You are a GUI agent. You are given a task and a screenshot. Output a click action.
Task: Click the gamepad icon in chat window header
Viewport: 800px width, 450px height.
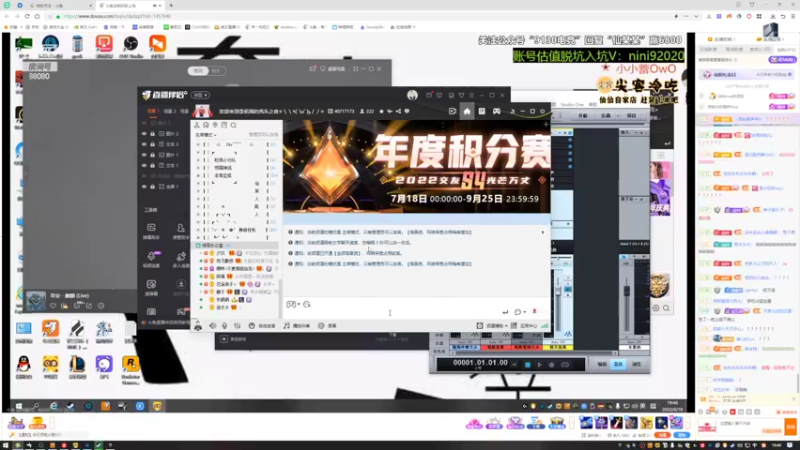point(496,111)
